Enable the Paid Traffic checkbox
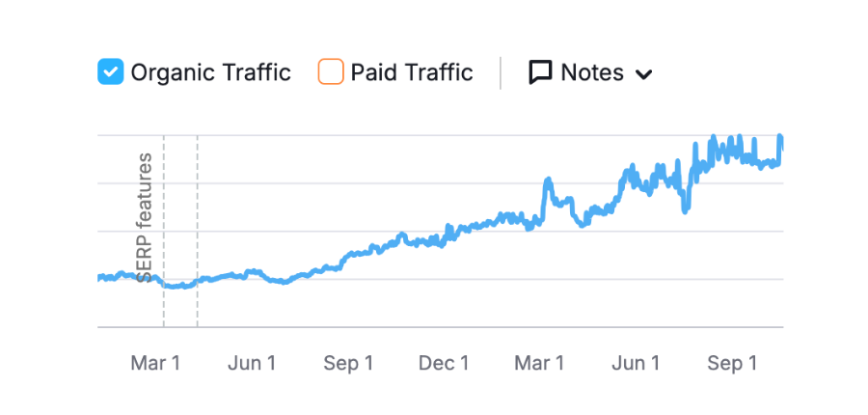The width and height of the screenshot is (868, 415). pos(331,72)
